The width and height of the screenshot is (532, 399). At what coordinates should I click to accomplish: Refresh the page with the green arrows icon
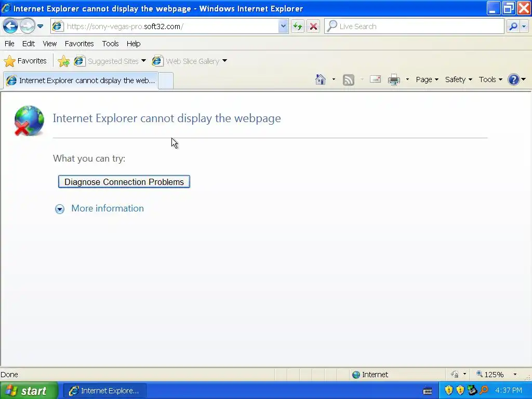[298, 26]
